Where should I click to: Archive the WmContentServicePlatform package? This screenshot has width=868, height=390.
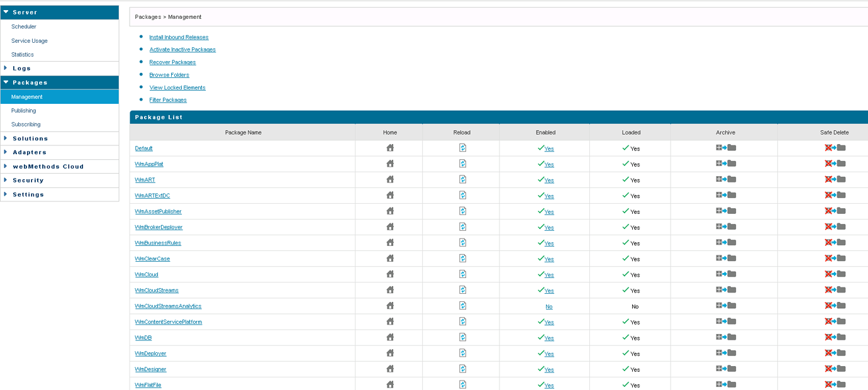726,321
